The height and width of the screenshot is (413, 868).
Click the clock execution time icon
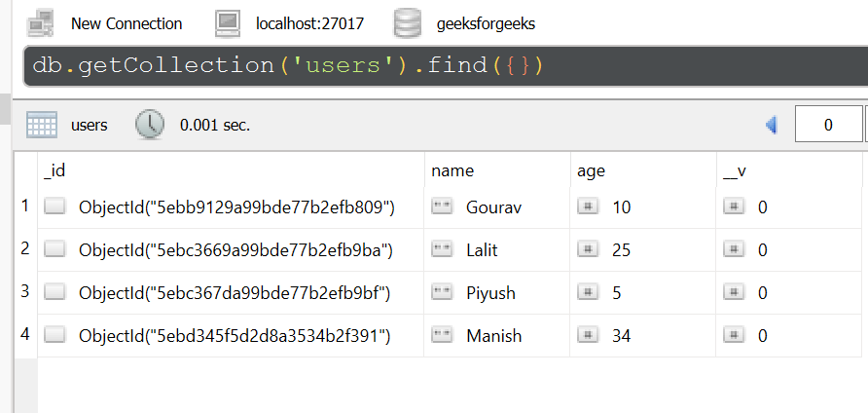tap(150, 124)
